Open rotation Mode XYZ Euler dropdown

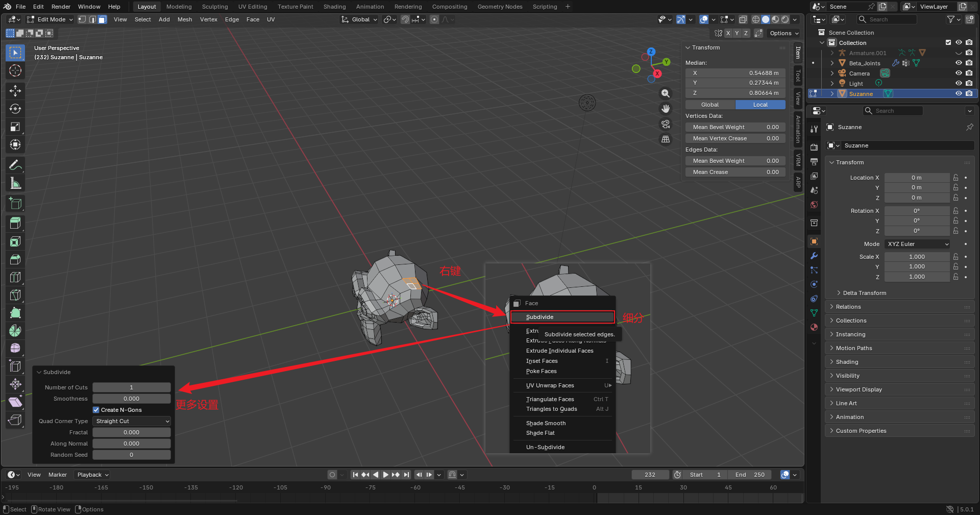918,244
